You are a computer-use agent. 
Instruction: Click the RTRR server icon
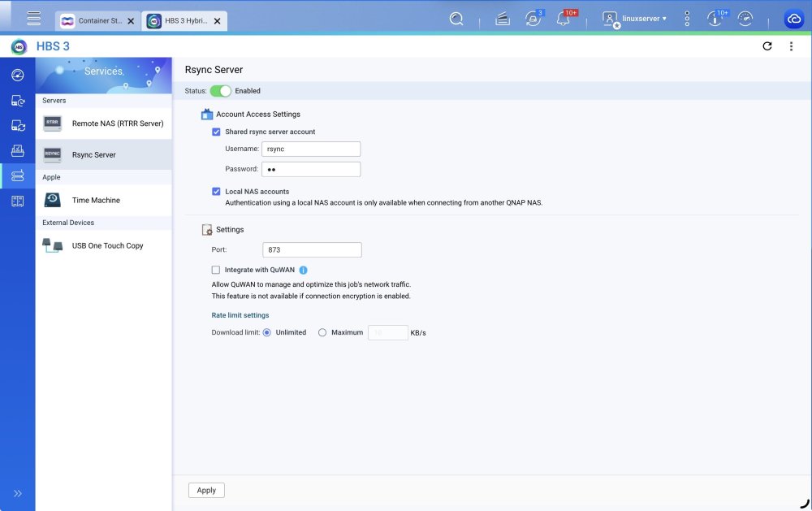52,123
